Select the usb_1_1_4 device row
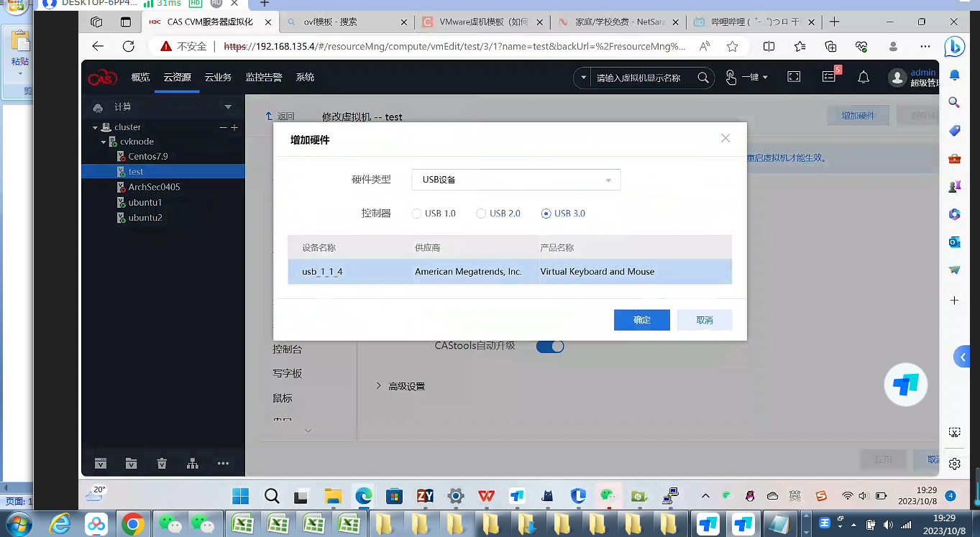Viewport: 980px width, 537px height. pyautogui.click(x=510, y=272)
